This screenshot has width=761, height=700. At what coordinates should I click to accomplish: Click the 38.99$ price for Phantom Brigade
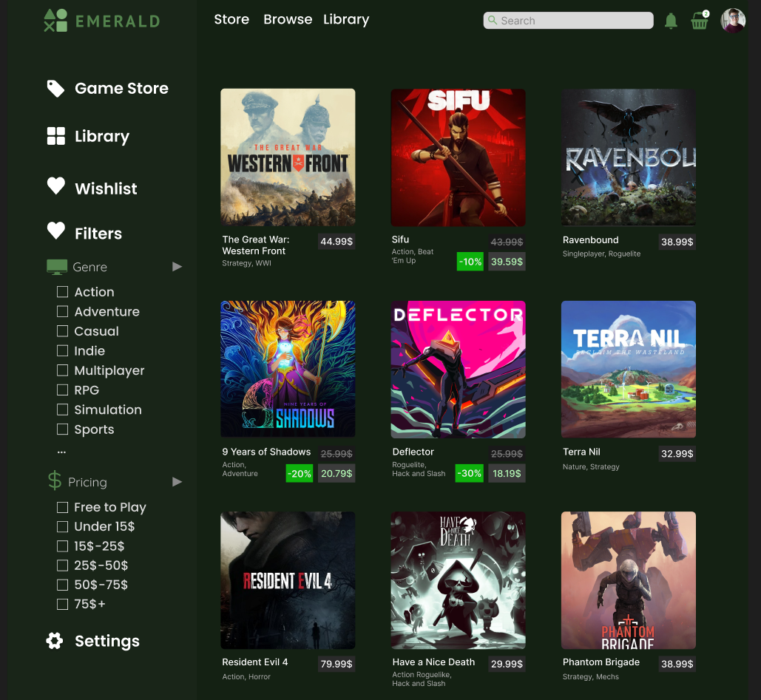[x=677, y=664]
